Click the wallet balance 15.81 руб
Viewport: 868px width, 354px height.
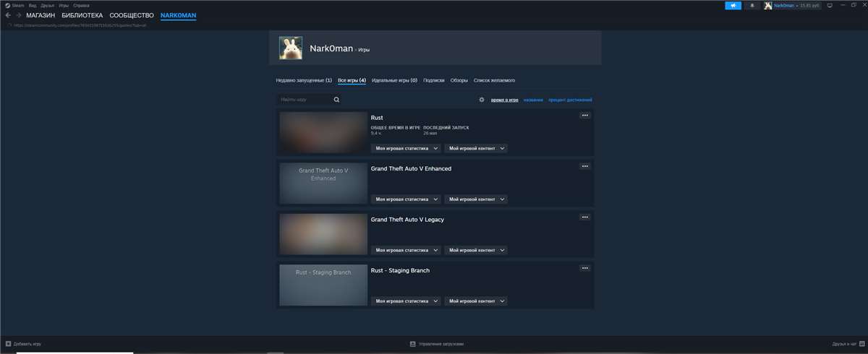pos(809,5)
